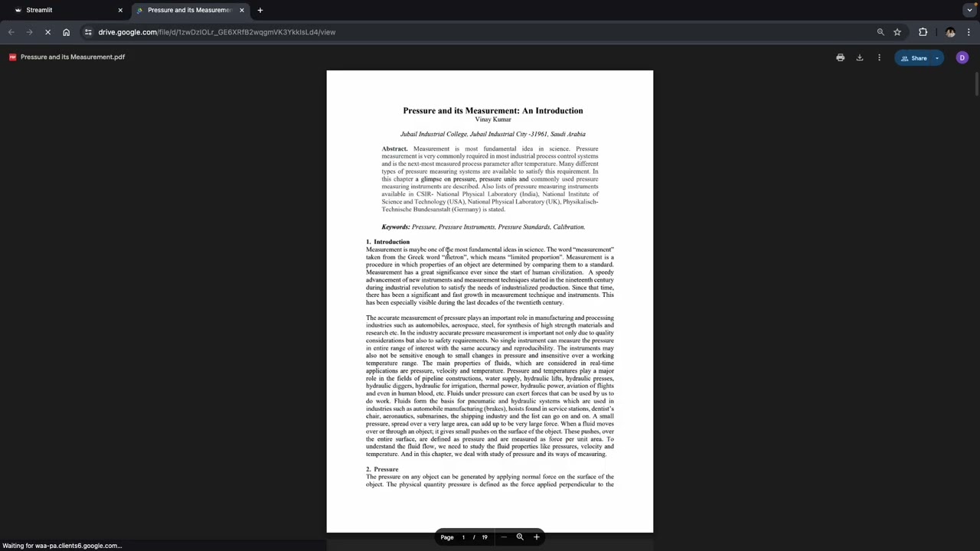Bookmark this page with the star
Image resolution: width=980 pixels, height=551 pixels.
click(897, 32)
